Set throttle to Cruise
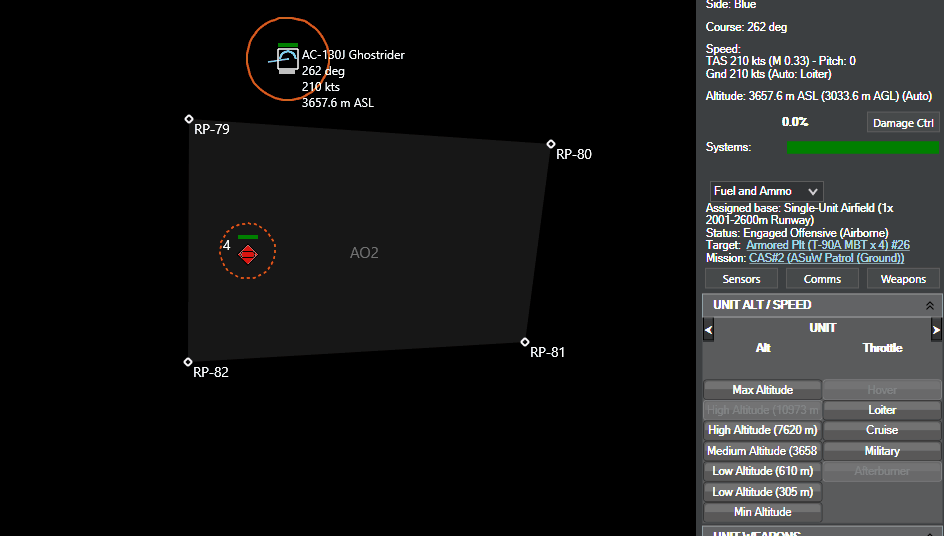This screenshot has height=536, width=944. (882, 430)
